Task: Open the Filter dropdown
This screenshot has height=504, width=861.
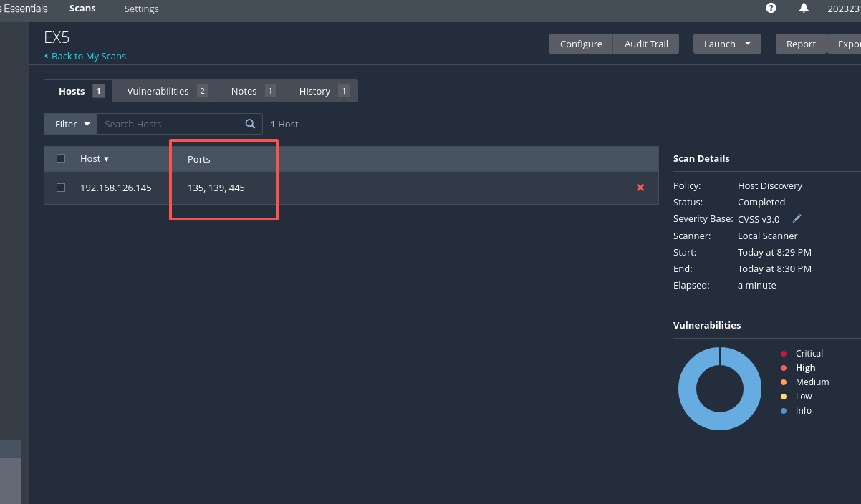Action: pyautogui.click(x=70, y=124)
